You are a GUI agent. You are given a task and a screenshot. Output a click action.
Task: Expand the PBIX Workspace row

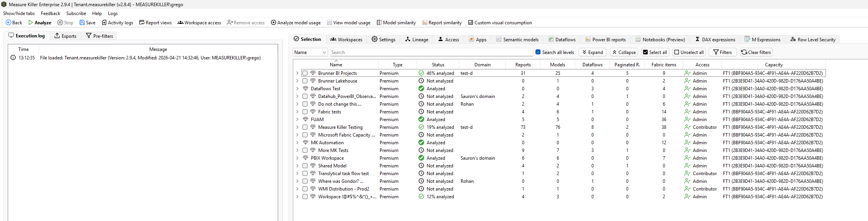(x=297, y=158)
